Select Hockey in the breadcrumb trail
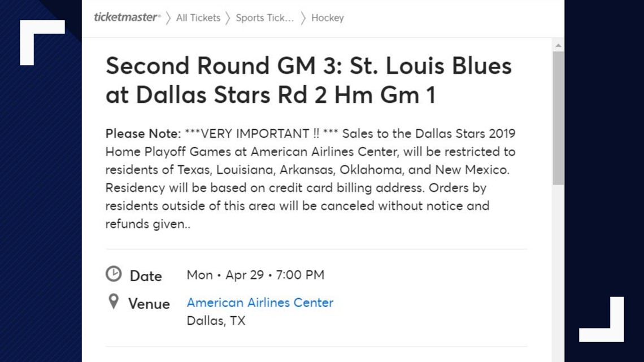The width and height of the screenshot is (644, 362). [x=328, y=18]
